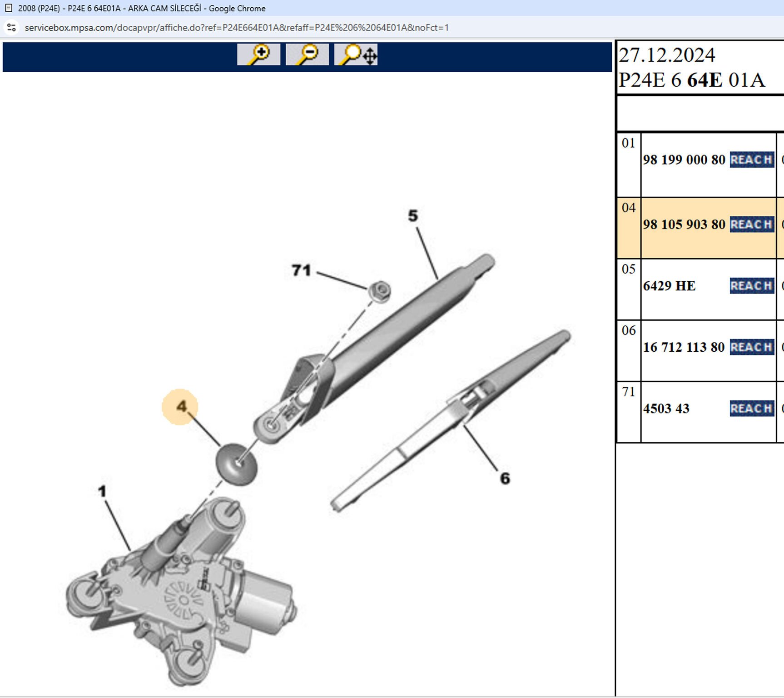Click the REACH badge for part 98 199 000 80

(751, 160)
